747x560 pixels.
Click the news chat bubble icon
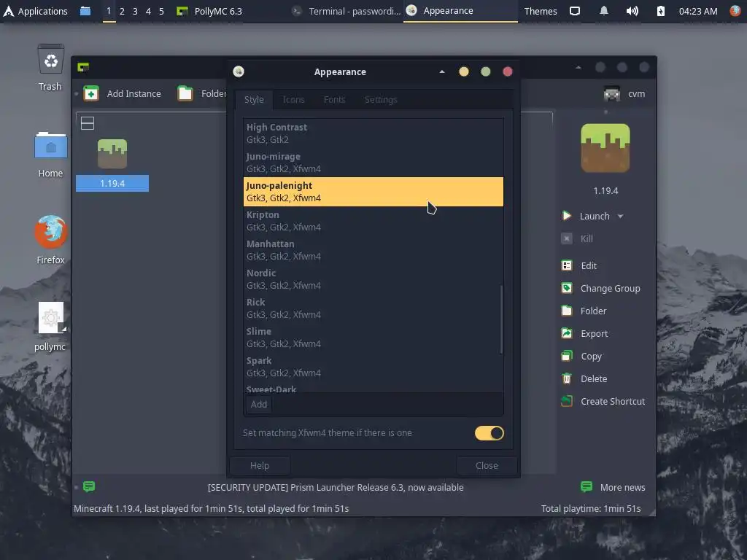pos(89,486)
